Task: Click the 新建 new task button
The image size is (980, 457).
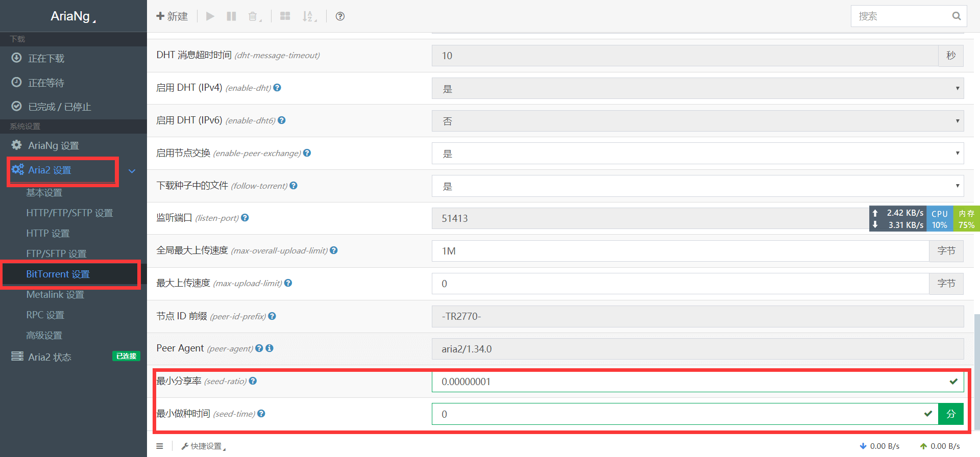Action: [172, 16]
